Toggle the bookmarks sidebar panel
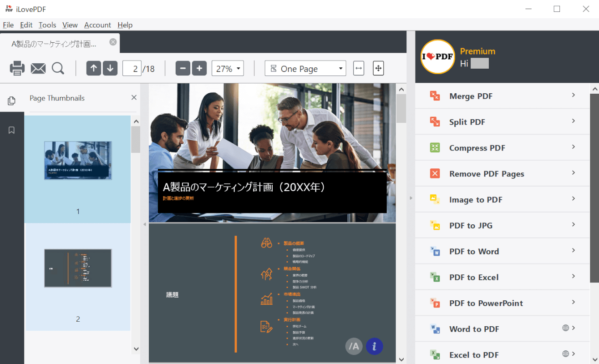The height and width of the screenshot is (364, 599). tap(12, 130)
